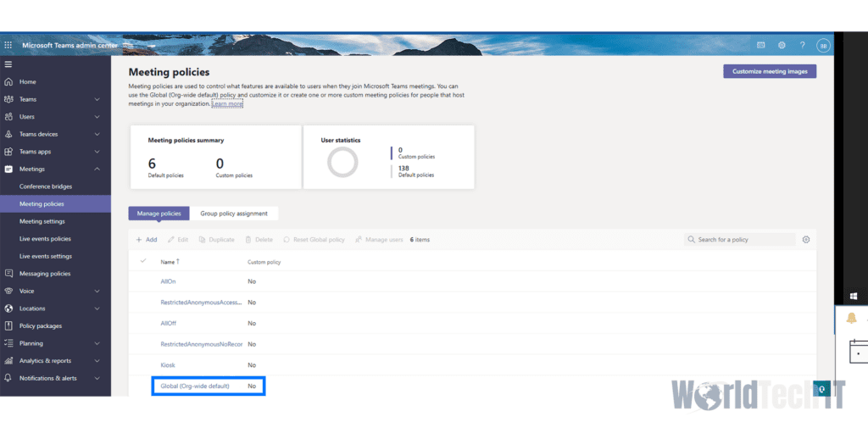Viewport: 868px width, 428px height.
Task: Open the AllOn policy
Action: (x=169, y=281)
